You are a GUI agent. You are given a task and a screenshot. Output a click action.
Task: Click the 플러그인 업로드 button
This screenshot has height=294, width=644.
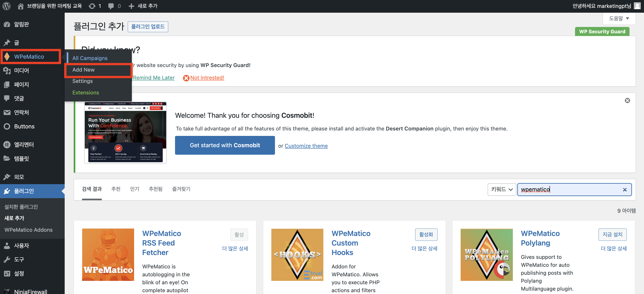coord(148,27)
